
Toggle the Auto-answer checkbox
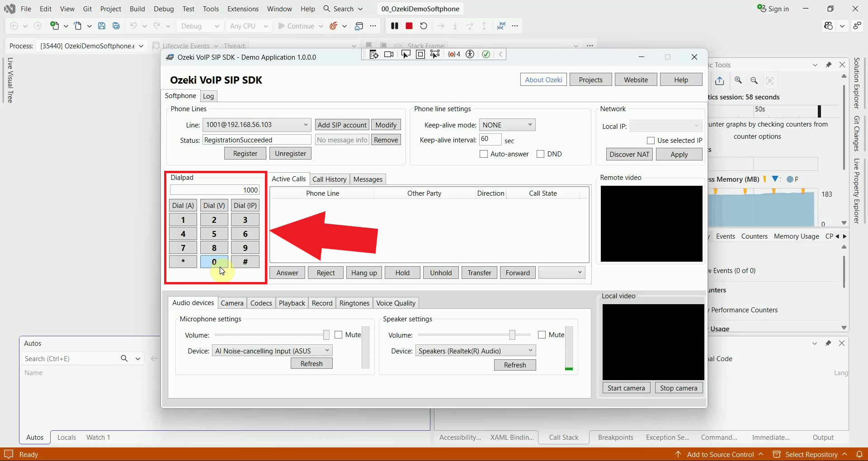[x=484, y=154]
